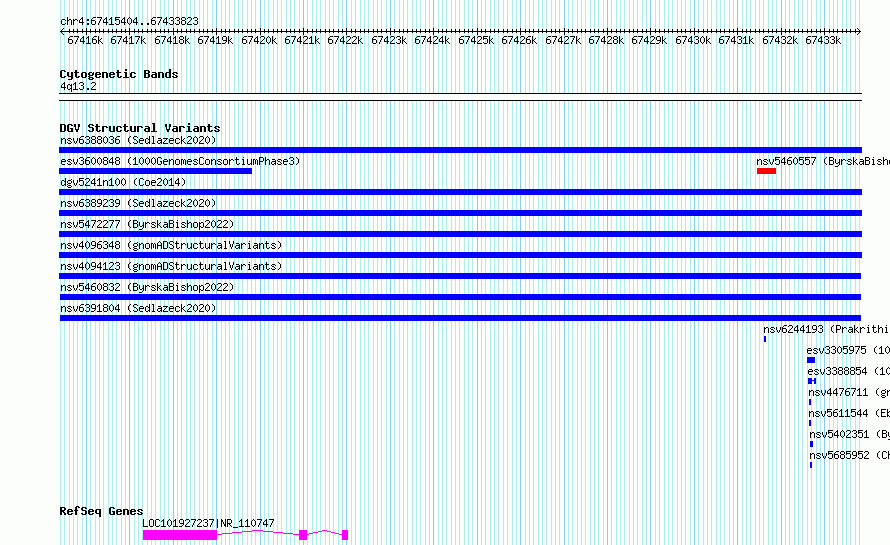Viewport: 890px width, 545px height.
Task: Click the 67430k ruler tick label
Action: tap(692, 41)
